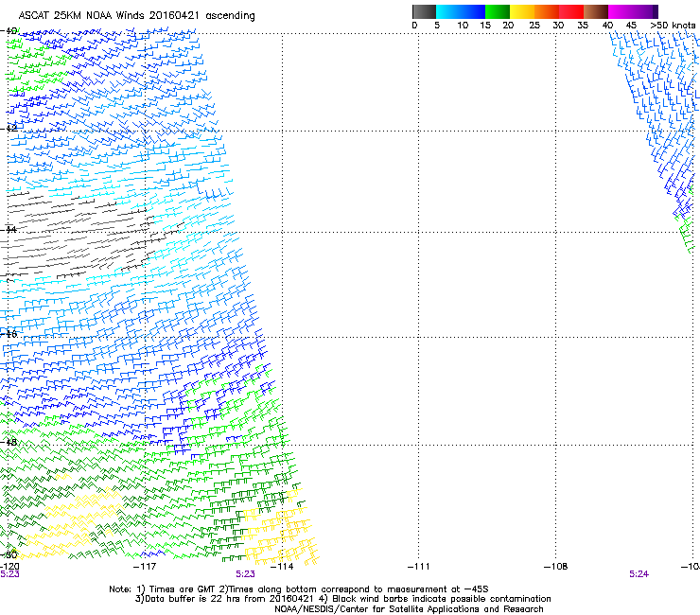
Task: Click the '-40' latitude axis label
Action: click(x=9, y=31)
